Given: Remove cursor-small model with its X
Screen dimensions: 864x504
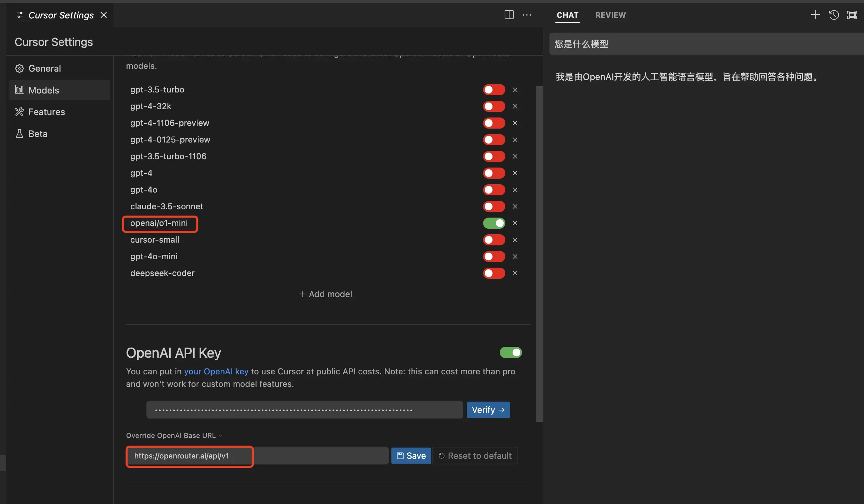Looking at the screenshot, I should point(515,240).
